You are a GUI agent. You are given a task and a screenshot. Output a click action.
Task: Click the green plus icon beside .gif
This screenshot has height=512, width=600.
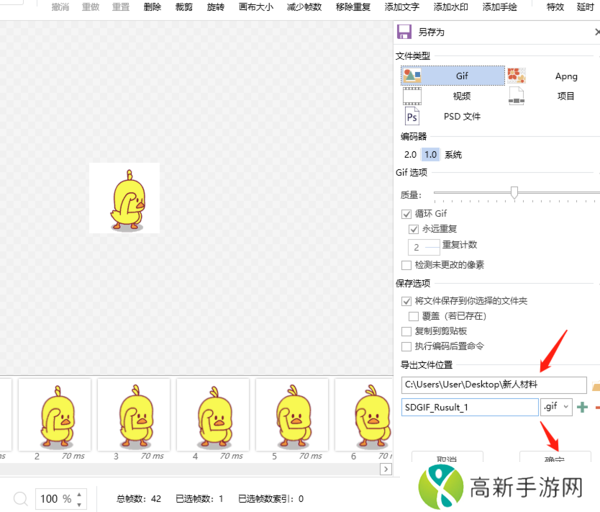pyautogui.click(x=582, y=407)
